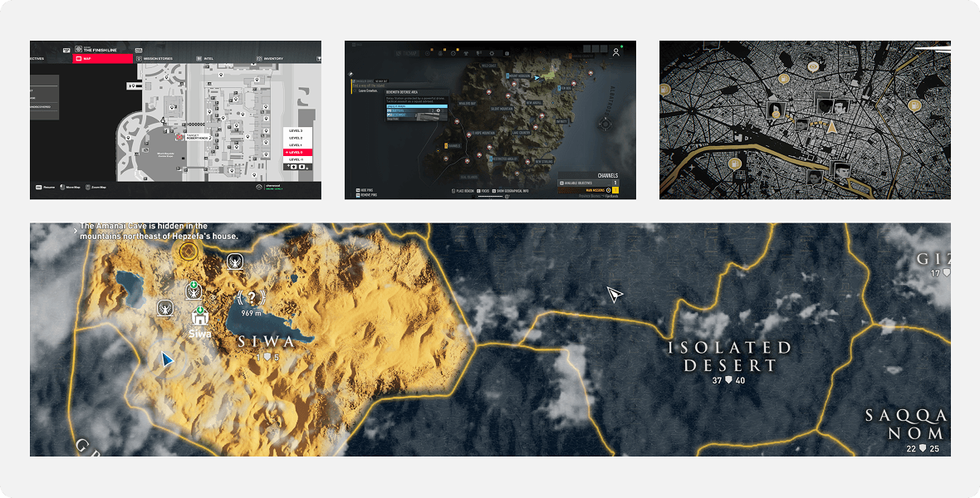Click the Place Beacon button
Viewport: 980px width, 498px height.
[464, 190]
